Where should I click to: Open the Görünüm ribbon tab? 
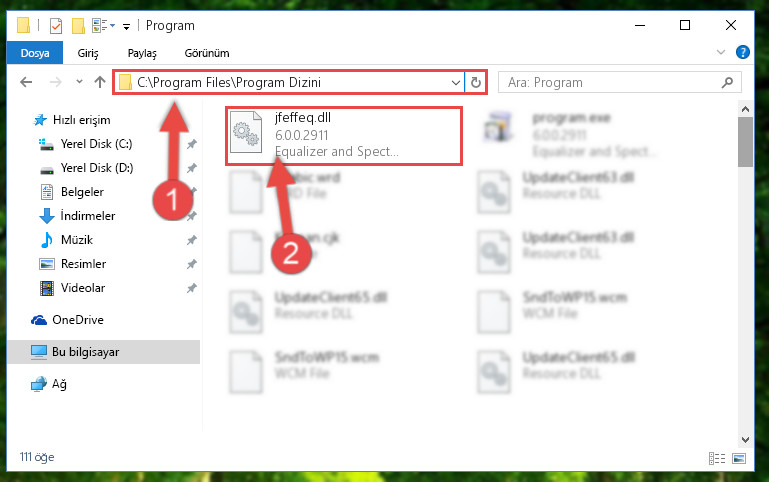207,53
